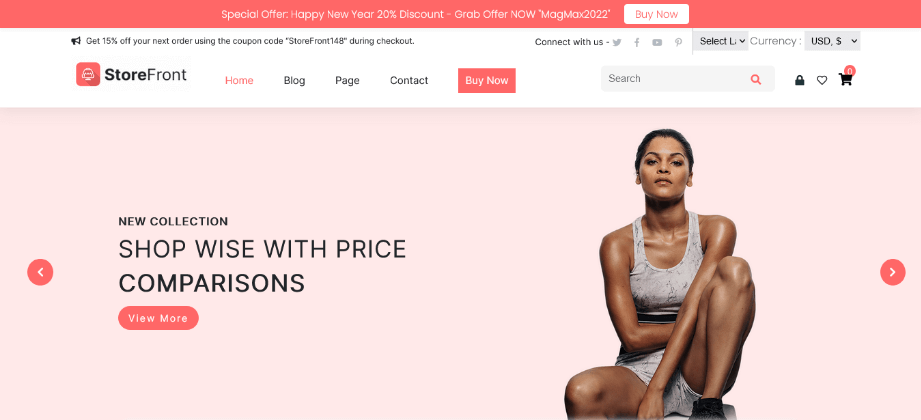Advance to the next slide with right arrow
The image size is (921, 420).
[892, 272]
